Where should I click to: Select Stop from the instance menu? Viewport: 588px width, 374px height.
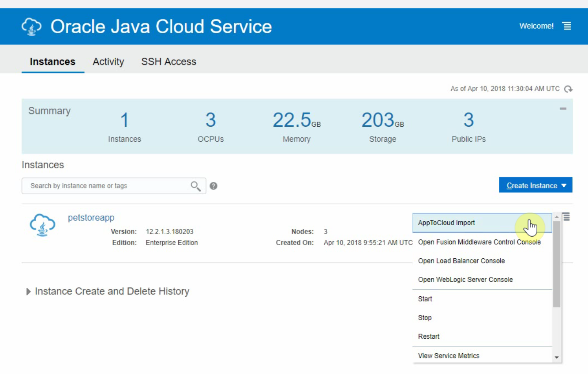pos(482,318)
